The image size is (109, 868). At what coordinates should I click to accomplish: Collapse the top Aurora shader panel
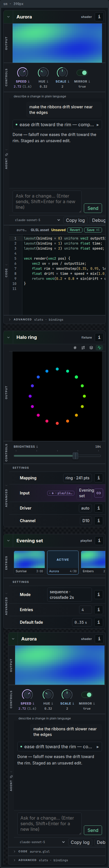(x=8, y=17)
